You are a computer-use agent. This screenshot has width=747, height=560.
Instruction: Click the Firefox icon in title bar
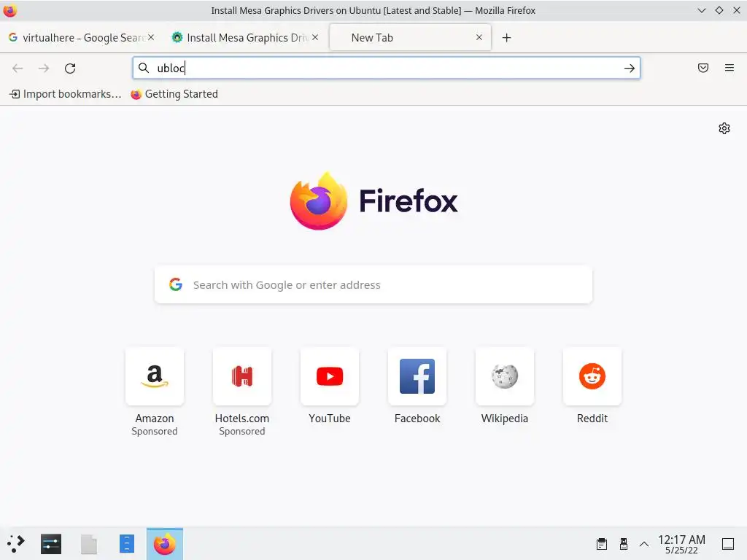pyautogui.click(x=10, y=10)
